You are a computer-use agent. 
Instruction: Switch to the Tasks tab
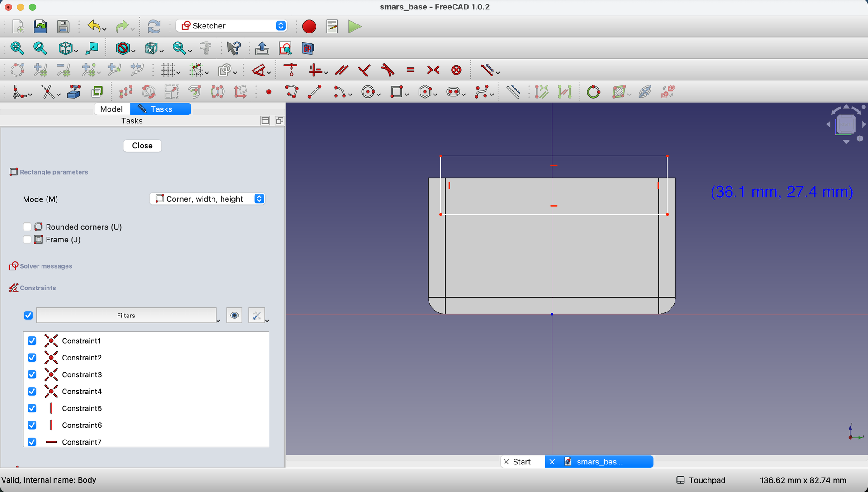click(x=160, y=109)
